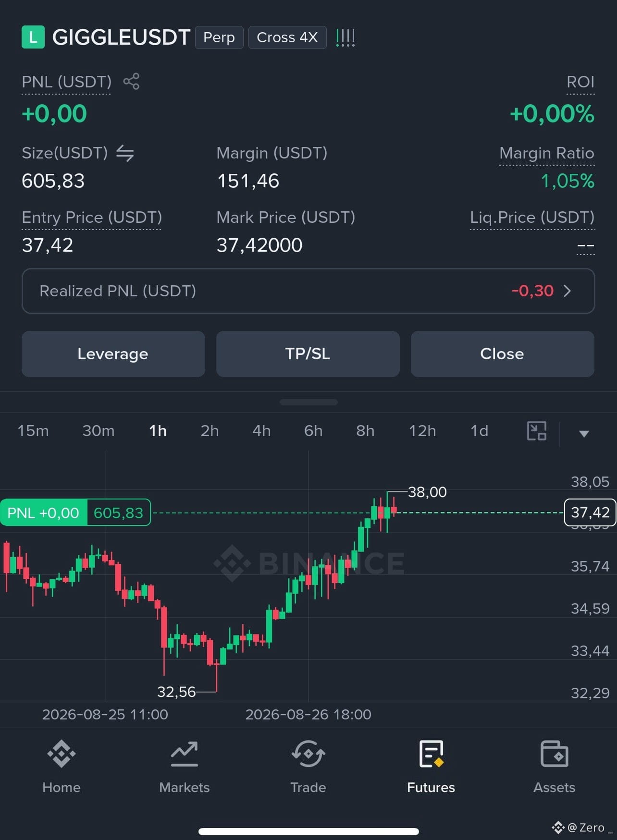Tap the Entry Price (USDT) label
The image size is (617, 840).
coord(92,218)
